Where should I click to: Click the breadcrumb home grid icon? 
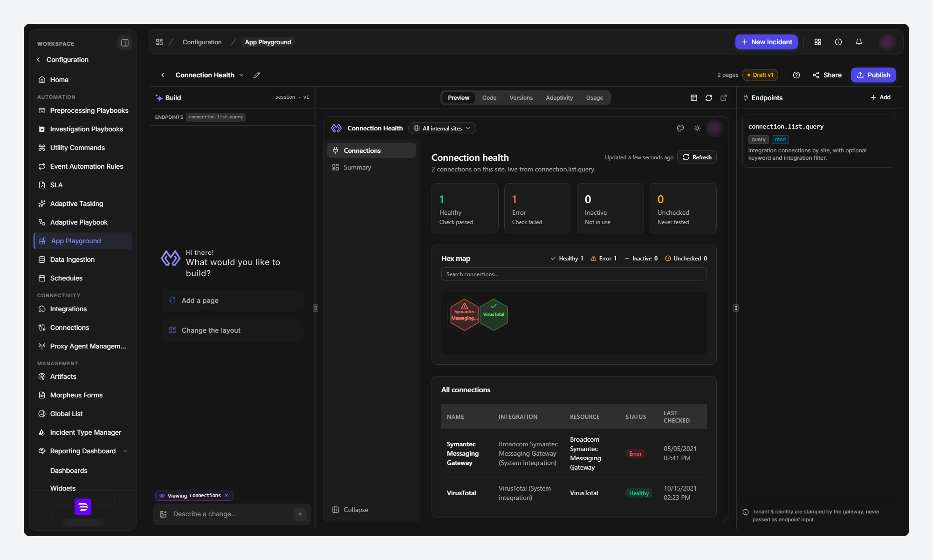coord(159,42)
